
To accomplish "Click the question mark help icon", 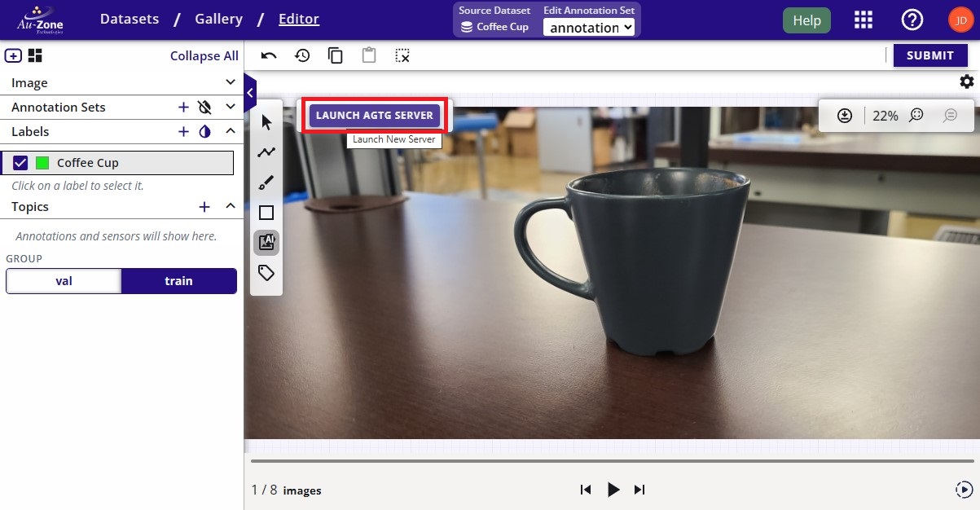I will tap(912, 20).
